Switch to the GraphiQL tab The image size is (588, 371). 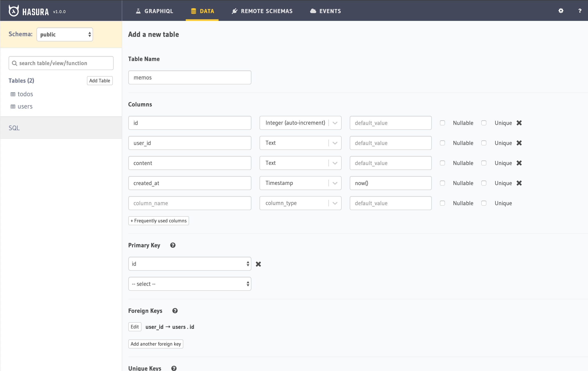[x=154, y=11]
